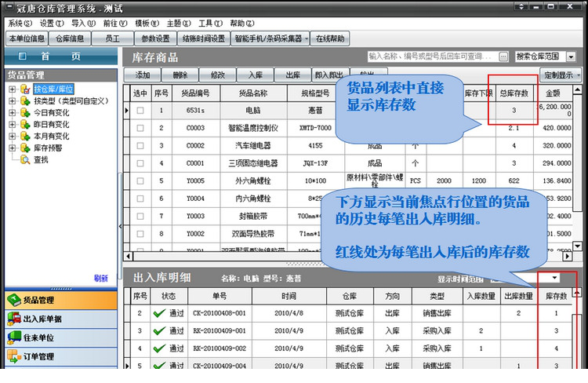Check the box for 封箱胶带 row
Viewport: 588px width, 383px height.
(x=140, y=217)
